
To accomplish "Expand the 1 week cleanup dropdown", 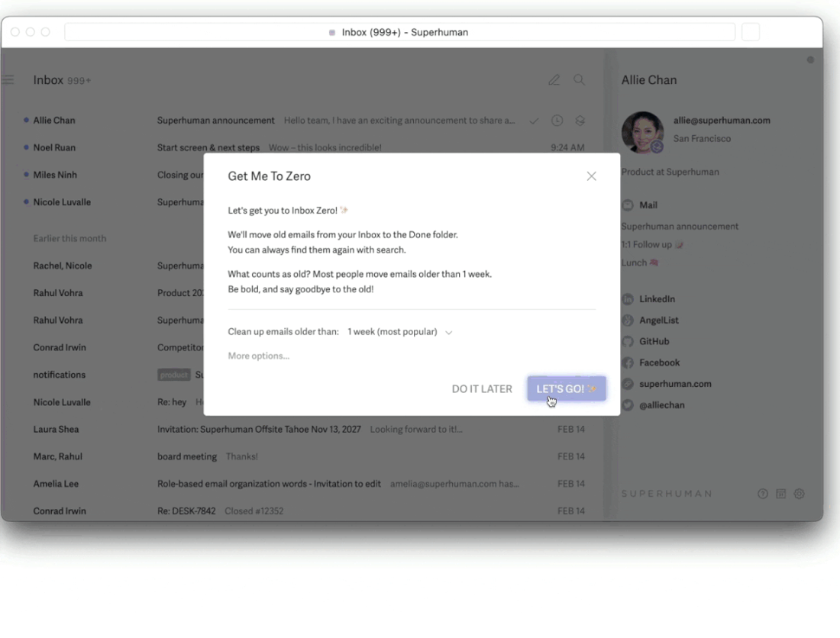I will click(x=400, y=332).
